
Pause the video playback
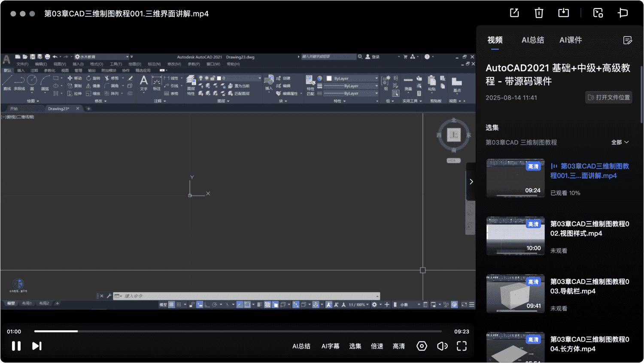coord(16,346)
